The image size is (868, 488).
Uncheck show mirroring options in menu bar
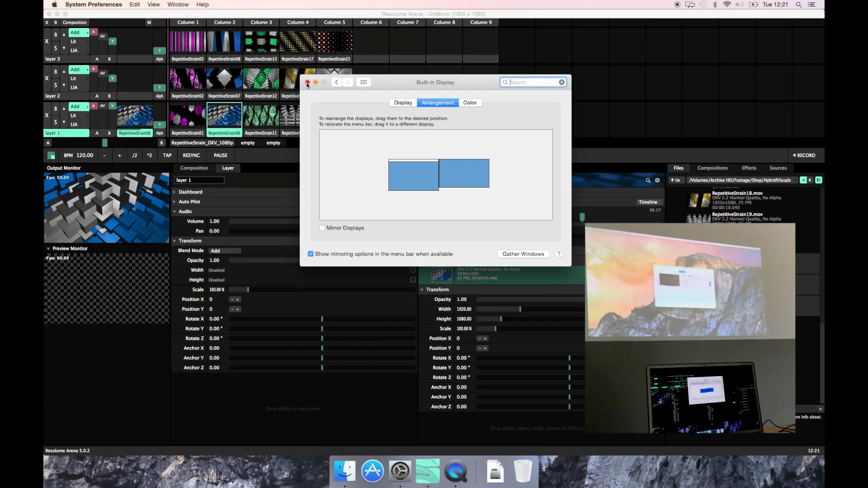(x=311, y=254)
